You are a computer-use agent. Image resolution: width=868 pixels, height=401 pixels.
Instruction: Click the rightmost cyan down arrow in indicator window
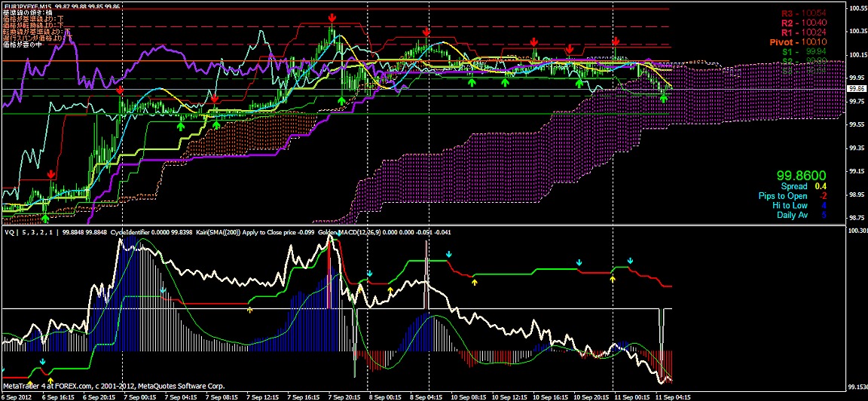tap(631, 262)
